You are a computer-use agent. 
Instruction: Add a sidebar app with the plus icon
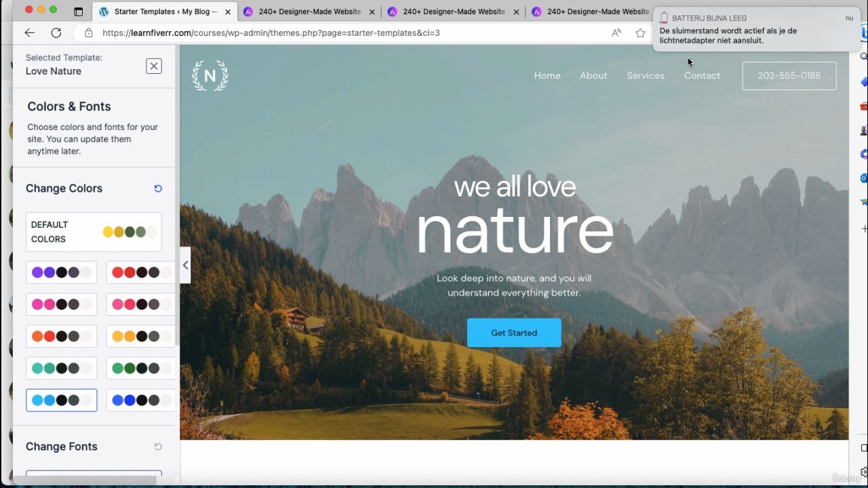[864, 228]
